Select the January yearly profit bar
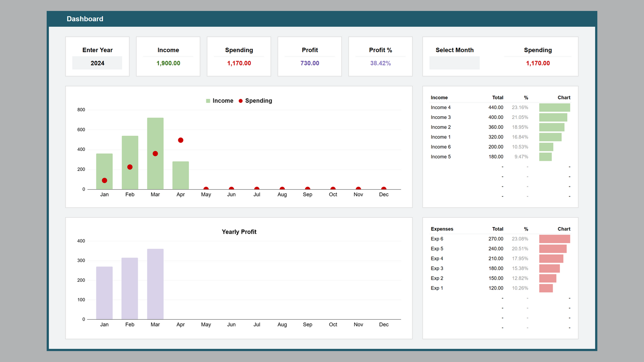 pyautogui.click(x=104, y=293)
